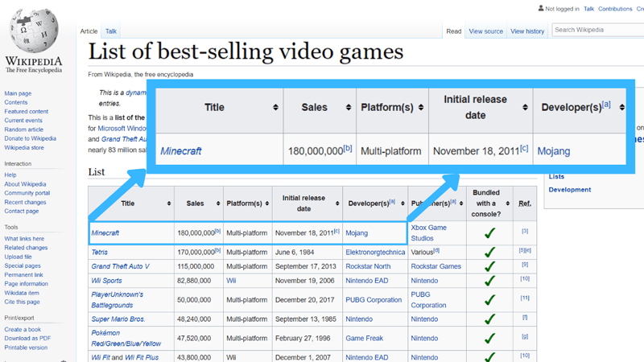Open Super Mario Bros. title link
The image size is (644, 362).
pos(118,319)
